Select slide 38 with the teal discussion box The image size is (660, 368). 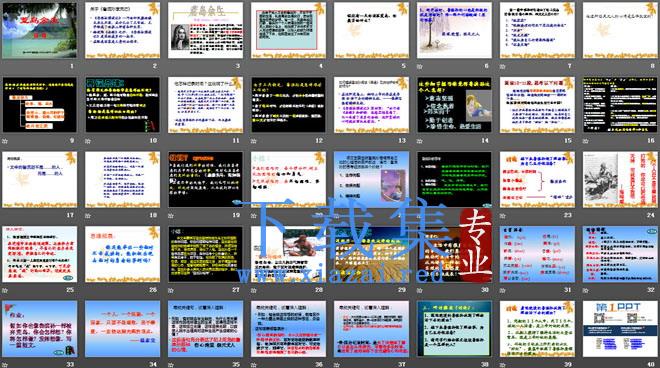(454, 328)
